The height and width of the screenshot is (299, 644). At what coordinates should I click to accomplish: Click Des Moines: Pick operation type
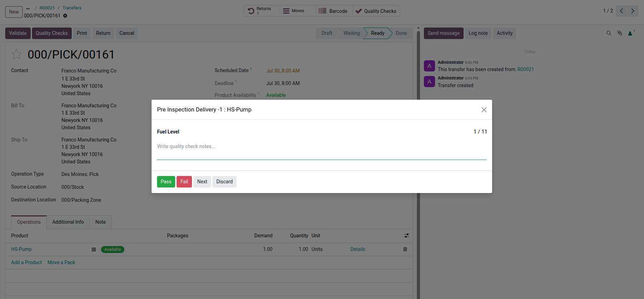pos(80,174)
